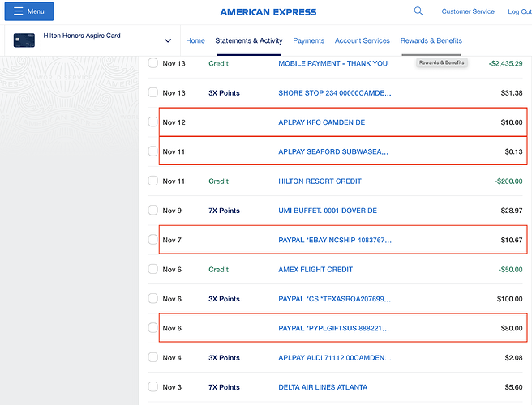Select the Hilton Resort Credit checkbox
This screenshot has height=405, width=532.
point(153,181)
